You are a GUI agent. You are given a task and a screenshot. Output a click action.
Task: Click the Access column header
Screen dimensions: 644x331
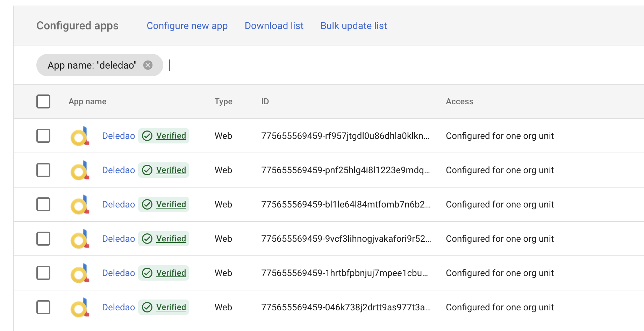[x=459, y=101]
